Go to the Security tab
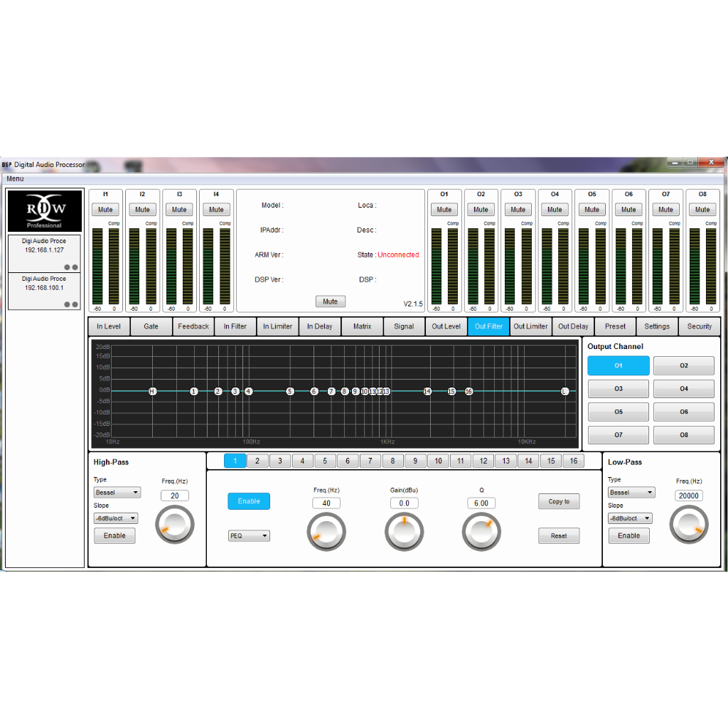Image resolution: width=728 pixels, height=728 pixels. 700,326
